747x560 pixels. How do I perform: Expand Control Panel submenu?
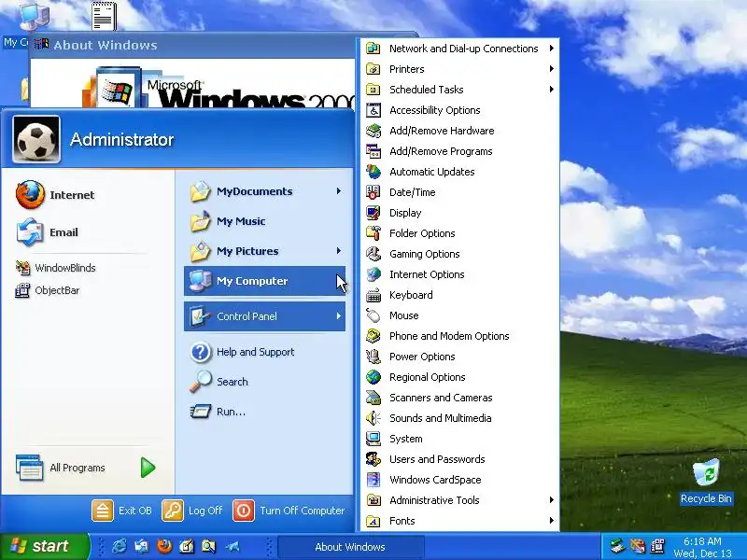(x=264, y=316)
